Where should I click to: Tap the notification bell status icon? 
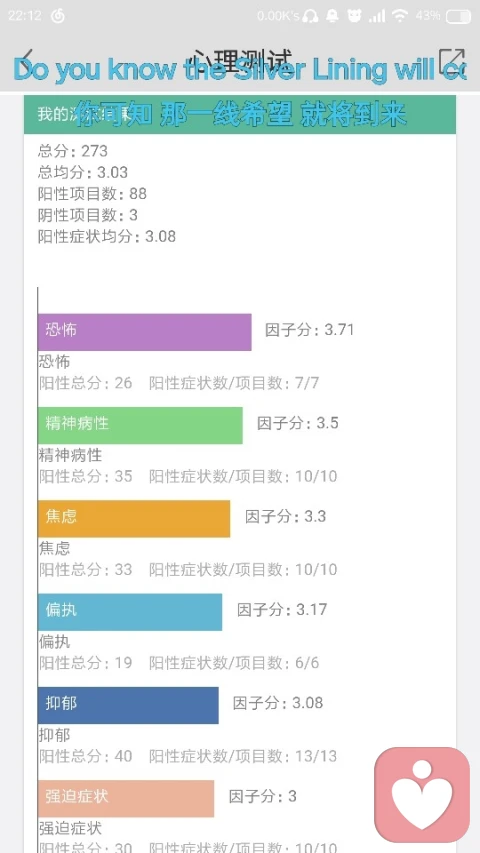(x=332, y=16)
